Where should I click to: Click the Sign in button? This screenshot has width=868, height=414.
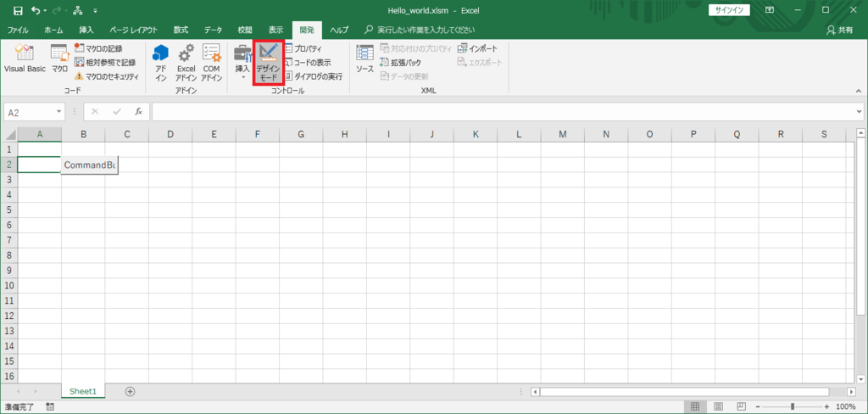(729, 10)
